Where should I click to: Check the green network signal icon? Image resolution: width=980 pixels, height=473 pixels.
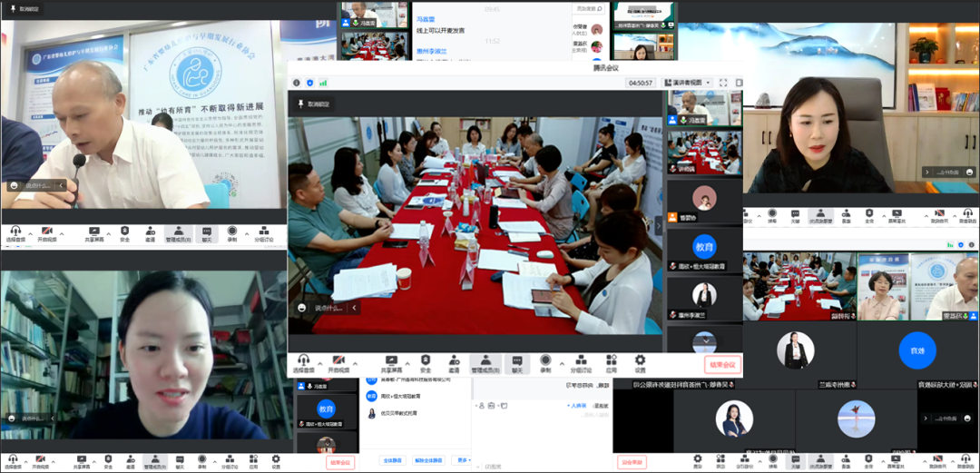323,83
